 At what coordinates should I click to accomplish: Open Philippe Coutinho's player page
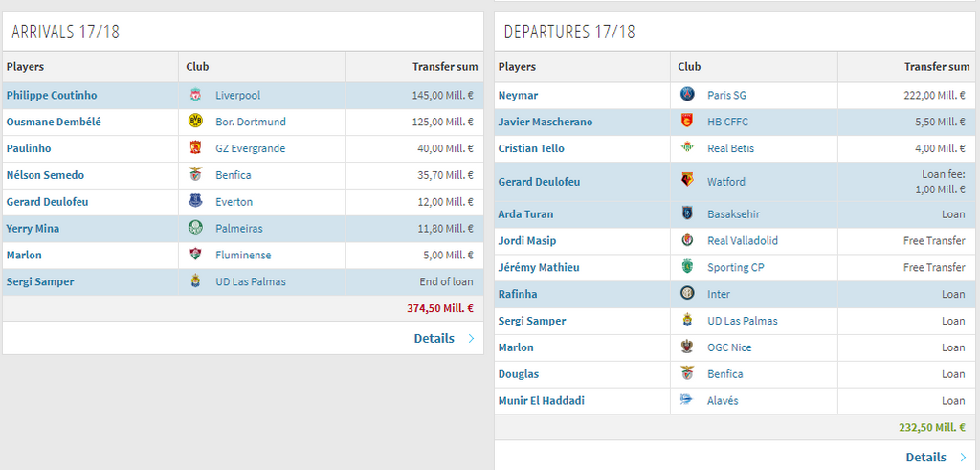point(52,96)
